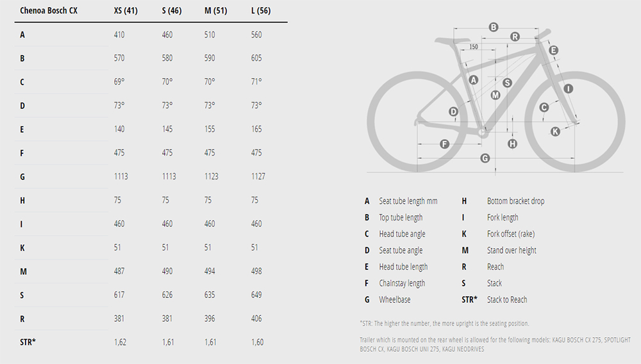Click the circled B marker on bike diagram
Viewport: 641px width, 364px height.
point(494,27)
